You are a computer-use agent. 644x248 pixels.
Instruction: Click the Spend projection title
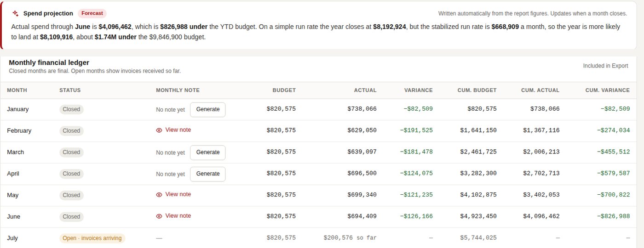(48, 13)
